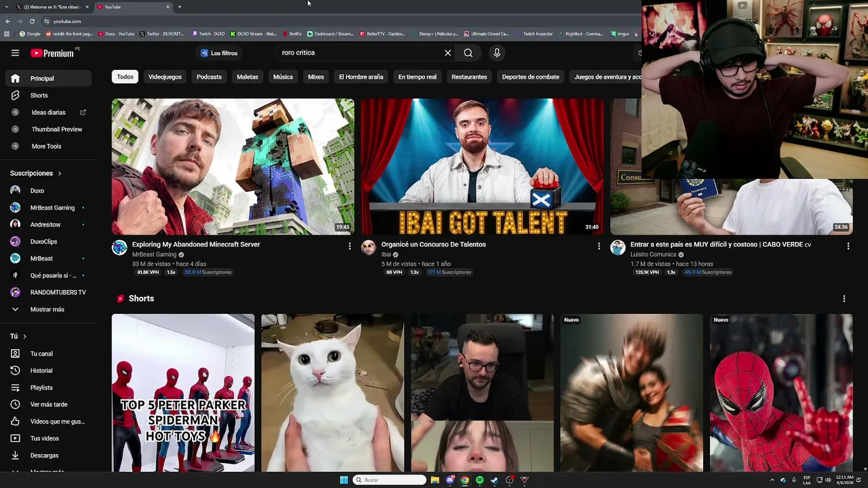Open a new Chrome tab
868x488 pixels.
point(180,7)
